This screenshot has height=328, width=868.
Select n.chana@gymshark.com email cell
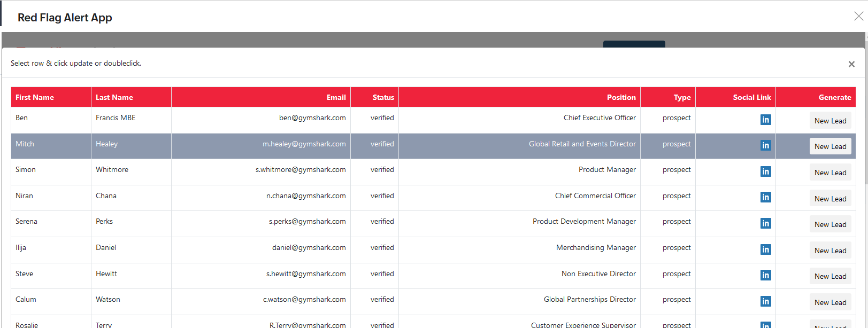[261, 198]
